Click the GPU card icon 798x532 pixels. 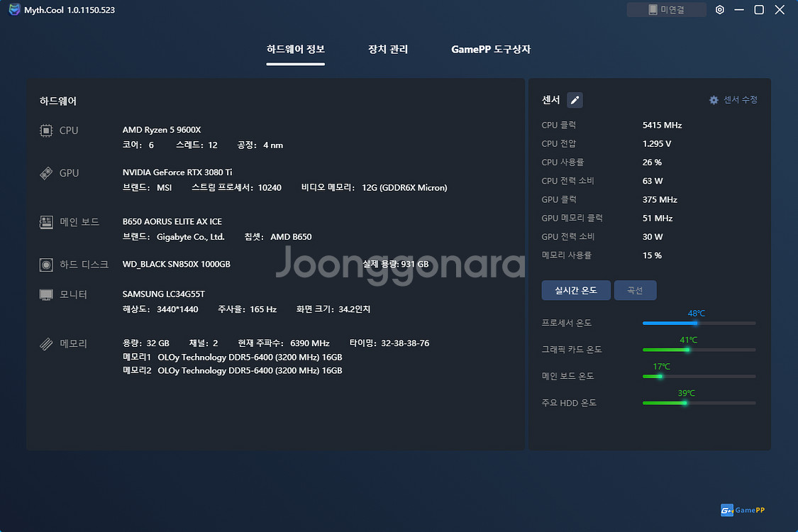point(46,173)
